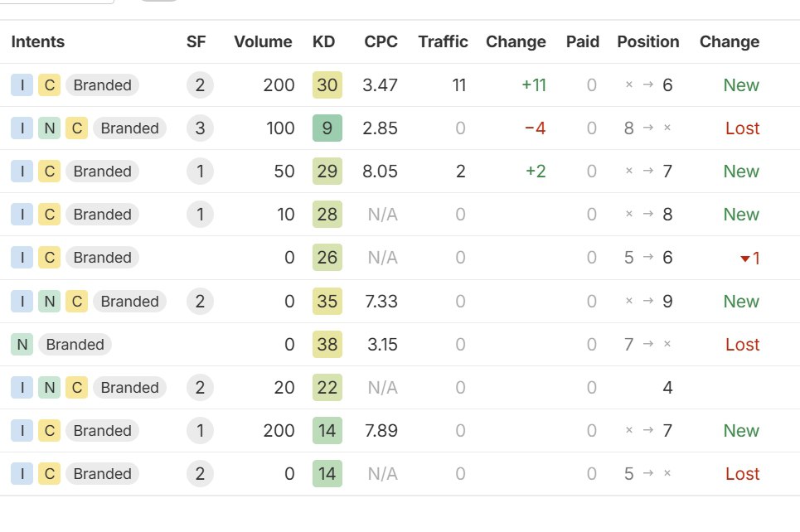Click the yellow KD 38 difficulty badge
The width and height of the screenshot is (800, 532).
[x=327, y=345]
